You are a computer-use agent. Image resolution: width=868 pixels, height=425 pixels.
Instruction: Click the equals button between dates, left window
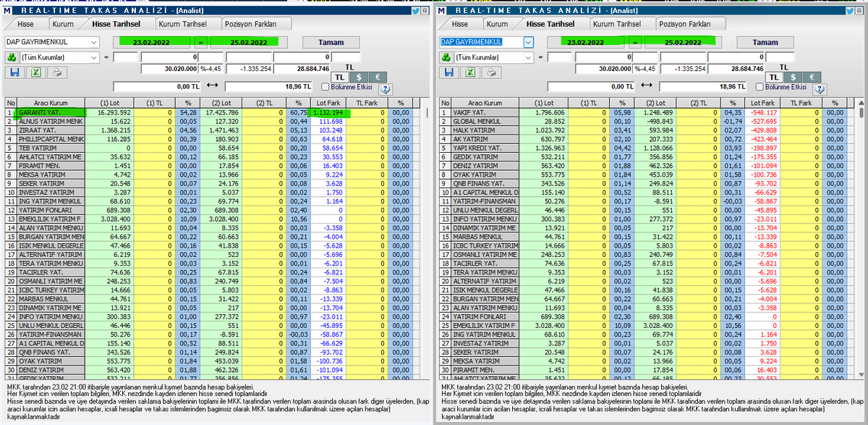pyautogui.click(x=202, y=43)
